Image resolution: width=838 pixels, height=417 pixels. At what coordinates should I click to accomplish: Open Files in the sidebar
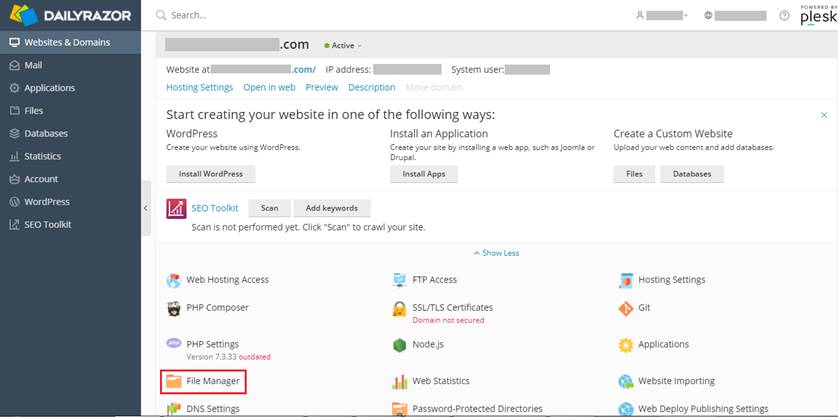click(71, 111)
